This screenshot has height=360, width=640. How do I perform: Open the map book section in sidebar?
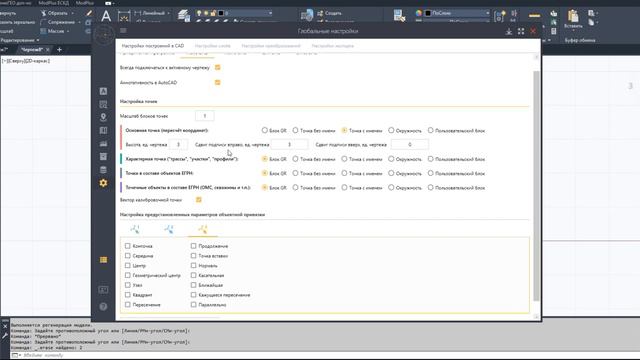click(103, 131)
